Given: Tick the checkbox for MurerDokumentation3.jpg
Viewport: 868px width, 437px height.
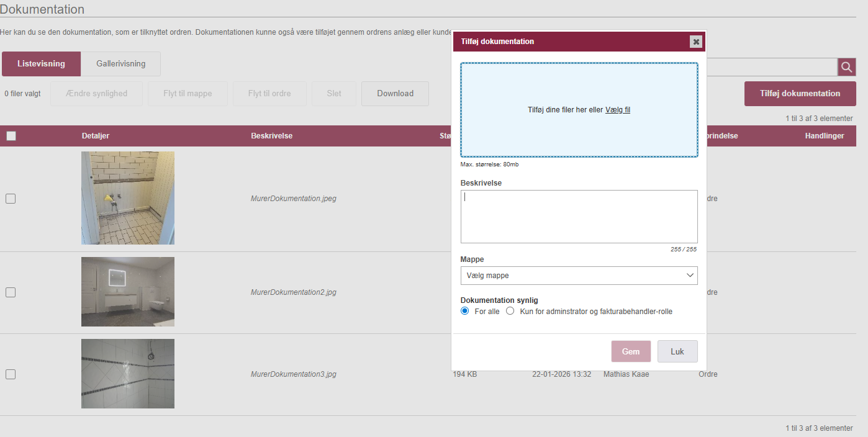Looking at the screenshot, I should point(11,374).
